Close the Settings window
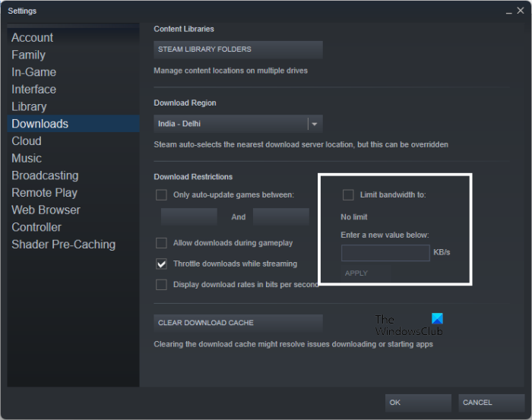 click(x=521, y=11)
